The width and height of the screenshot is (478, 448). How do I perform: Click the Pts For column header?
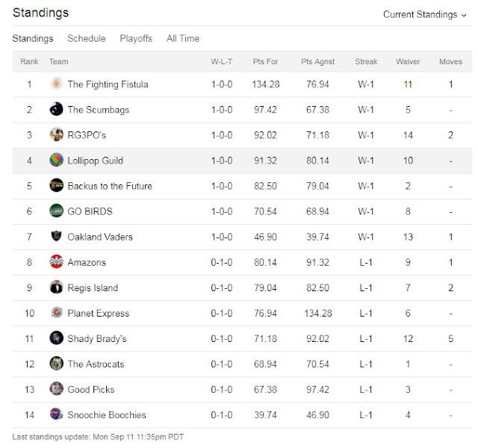coord(267,62)
